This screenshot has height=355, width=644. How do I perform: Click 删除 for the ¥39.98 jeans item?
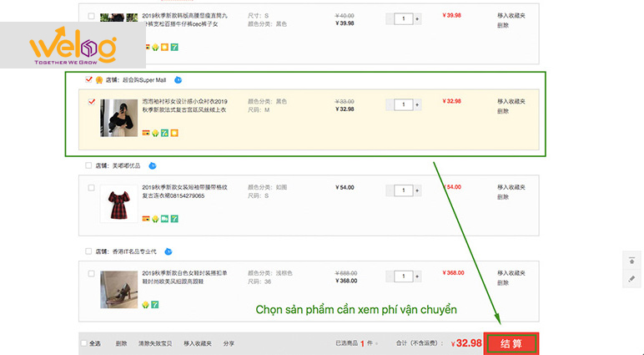503,26
